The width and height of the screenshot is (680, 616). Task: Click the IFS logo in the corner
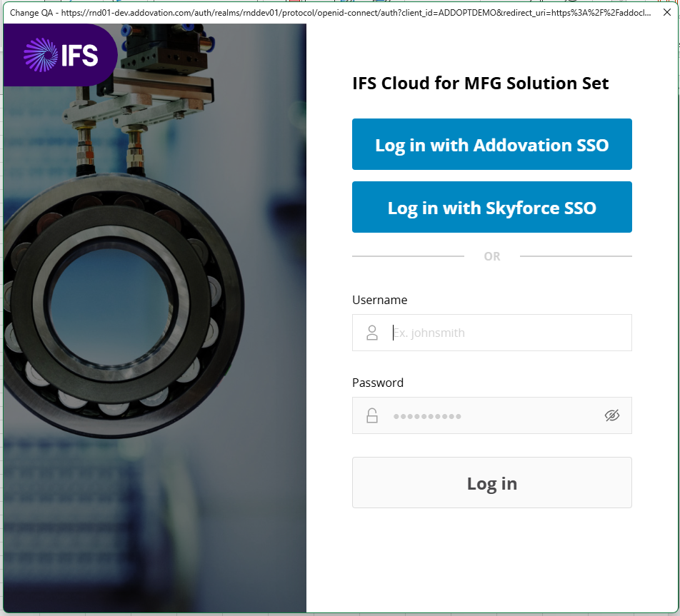click(x=60, y=56)
